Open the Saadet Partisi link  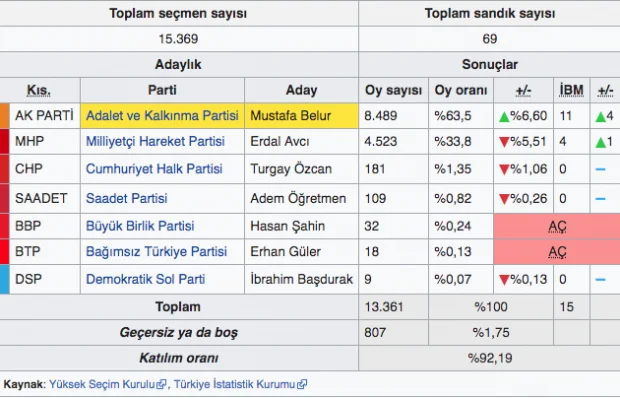coord(127,198)
